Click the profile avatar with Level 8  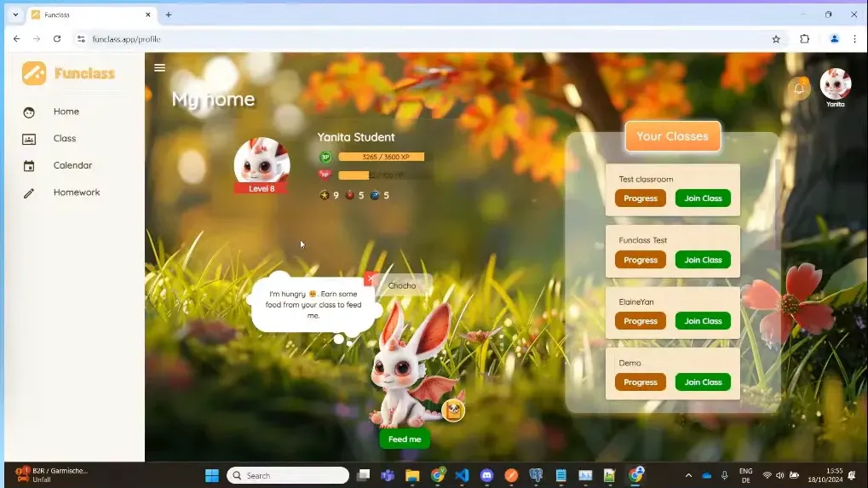pyautogui.click(x=262, y=165)
